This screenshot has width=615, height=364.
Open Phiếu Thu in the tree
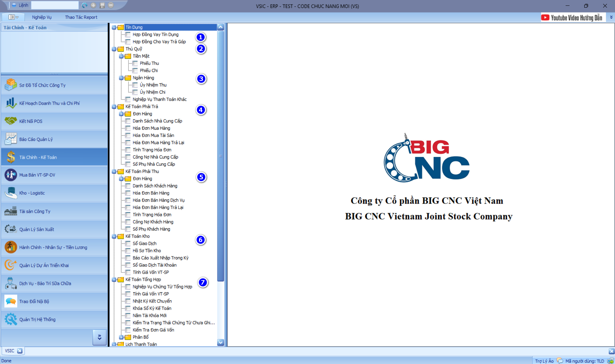pos(149,63)
